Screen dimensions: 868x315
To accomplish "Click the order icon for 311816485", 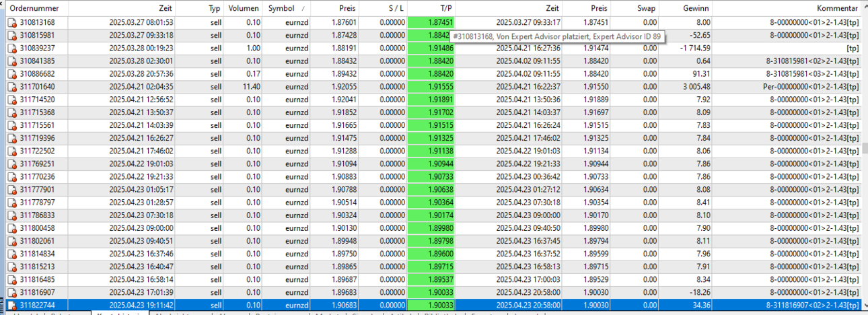I will [x=12, y=279].
